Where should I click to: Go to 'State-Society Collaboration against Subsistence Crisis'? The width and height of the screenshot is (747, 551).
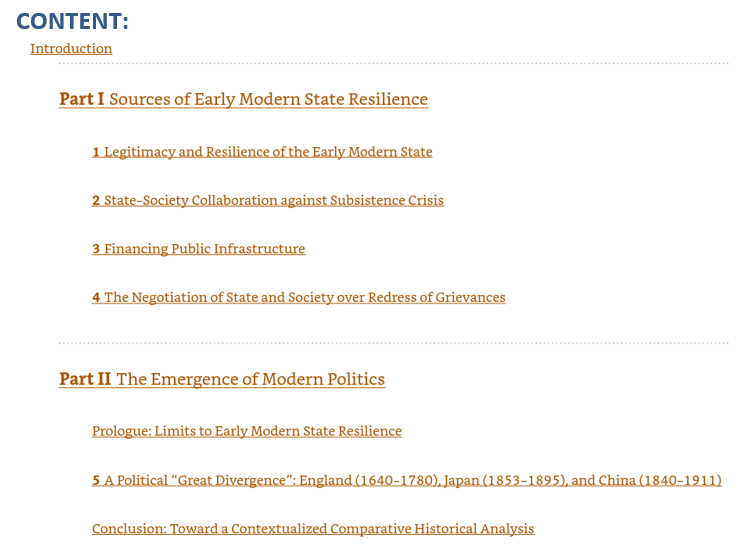[273, 200]
